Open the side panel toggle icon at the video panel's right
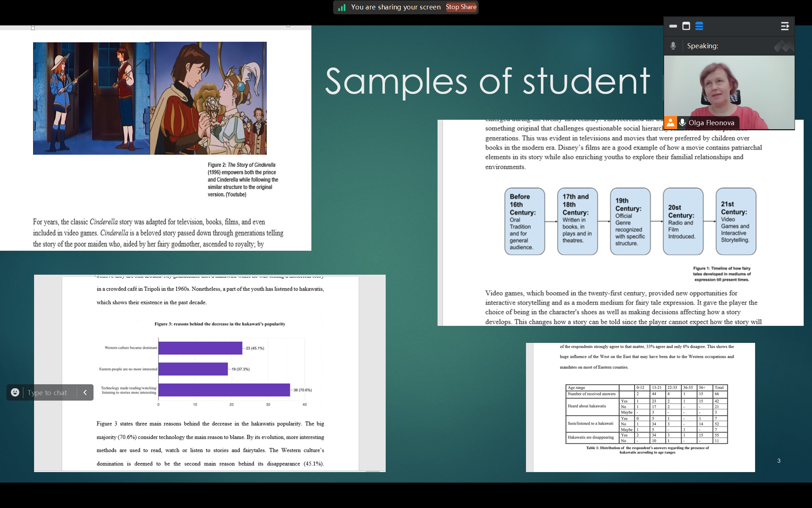Screen dimensions: 812x508 [x=784, y=26]
